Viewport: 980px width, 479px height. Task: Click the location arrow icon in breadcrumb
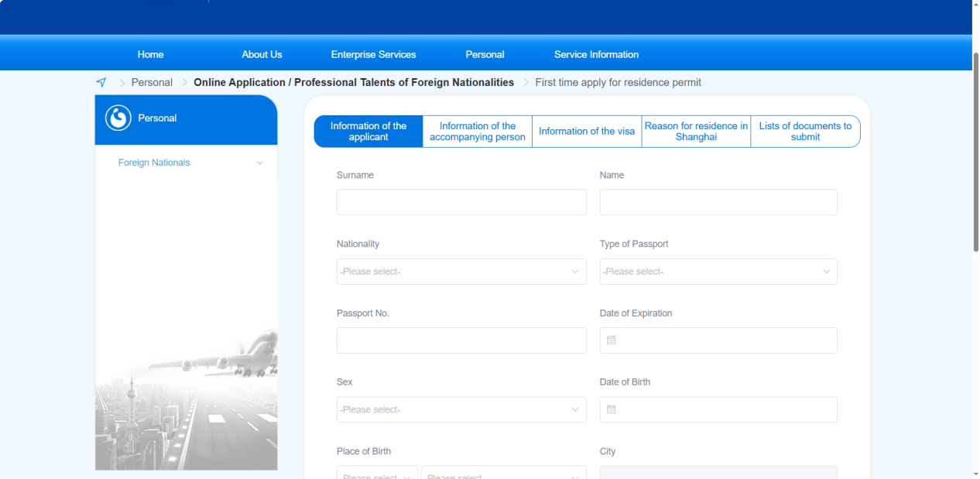(101, 82)
